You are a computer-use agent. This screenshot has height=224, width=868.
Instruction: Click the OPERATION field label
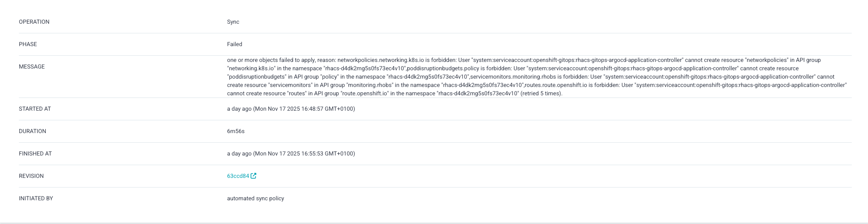pyautogui.click(x=34, y=22)
